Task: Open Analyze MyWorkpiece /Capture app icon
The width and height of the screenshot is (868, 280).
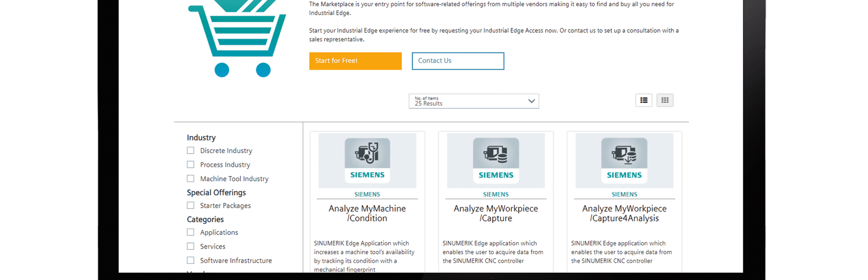Action: 496,160
